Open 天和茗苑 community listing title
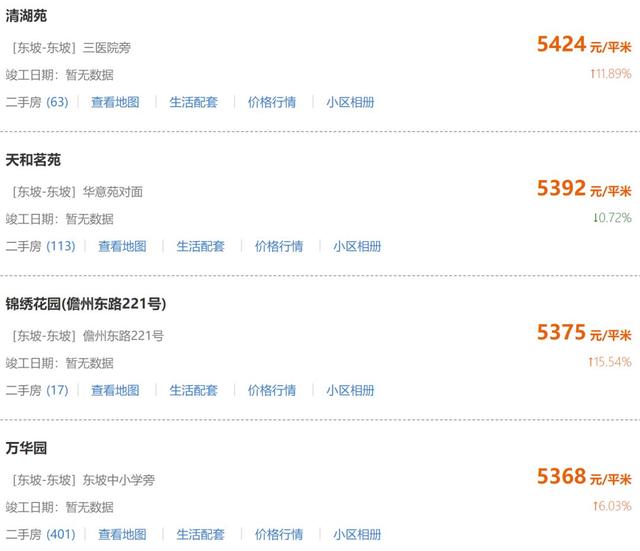The height and width of the screenshot is (551, 640). point(33,160)
